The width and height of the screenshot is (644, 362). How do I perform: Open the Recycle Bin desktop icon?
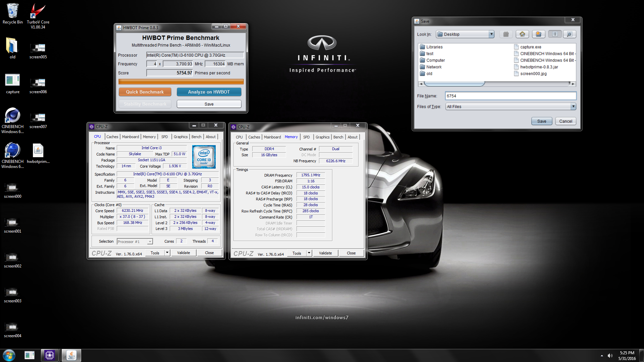12,14
